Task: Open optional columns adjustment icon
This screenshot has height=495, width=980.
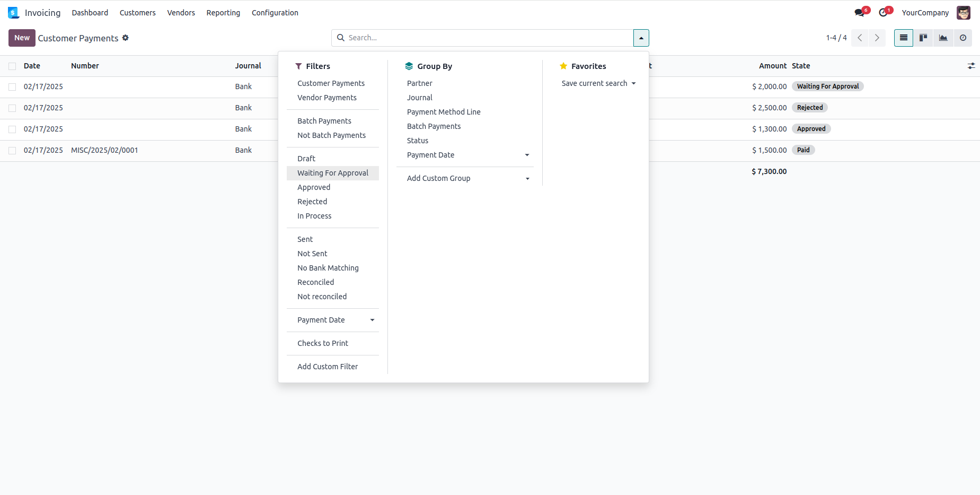Action: (971, 66)
